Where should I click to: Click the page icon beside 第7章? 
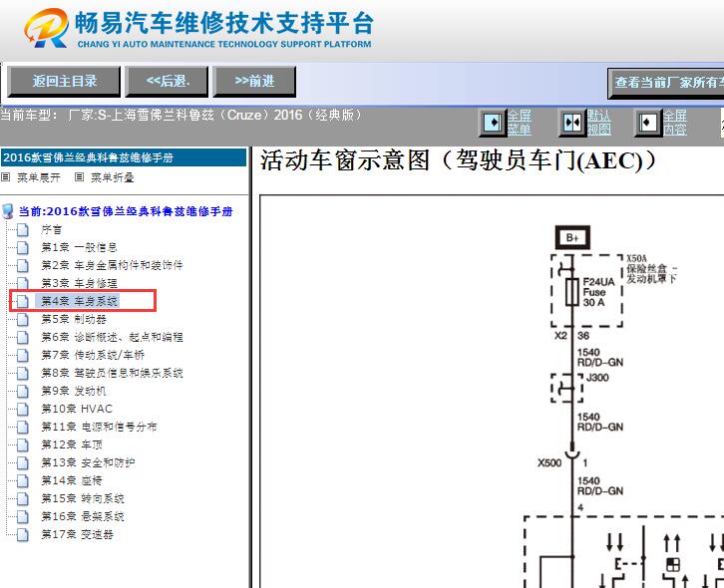click(x=23, y=355)
